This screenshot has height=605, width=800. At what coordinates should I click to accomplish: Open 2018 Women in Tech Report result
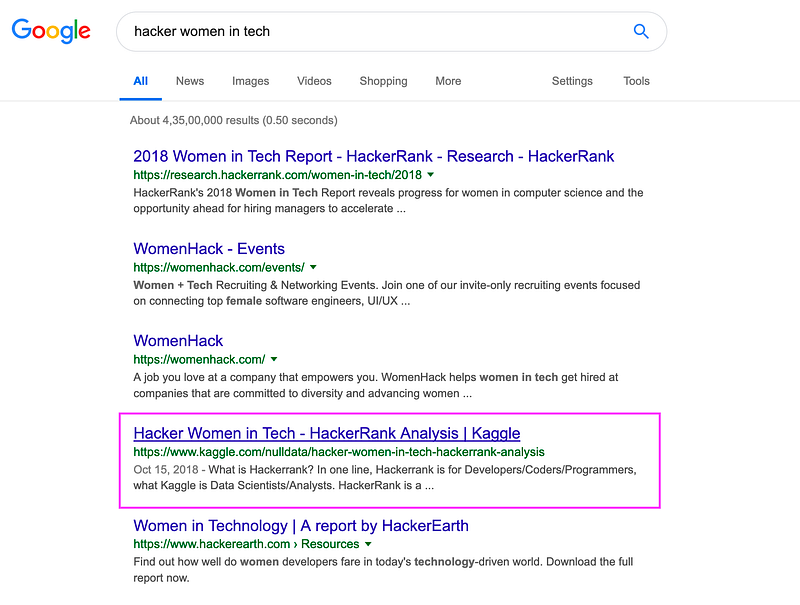373,156
